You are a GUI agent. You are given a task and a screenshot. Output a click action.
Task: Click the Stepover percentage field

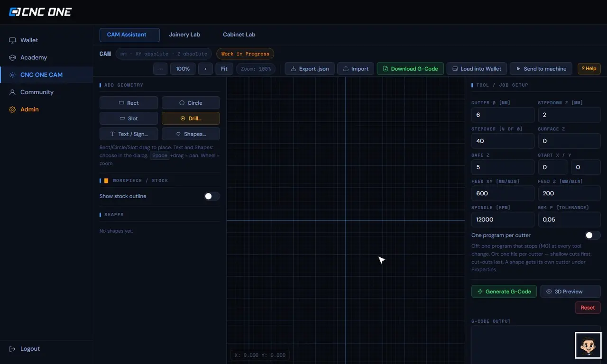click(503, 141)
